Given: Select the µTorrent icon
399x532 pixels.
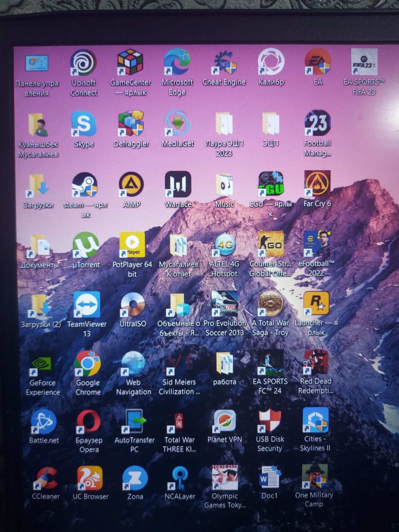Looking at the screenshot, I should [86, 245].
